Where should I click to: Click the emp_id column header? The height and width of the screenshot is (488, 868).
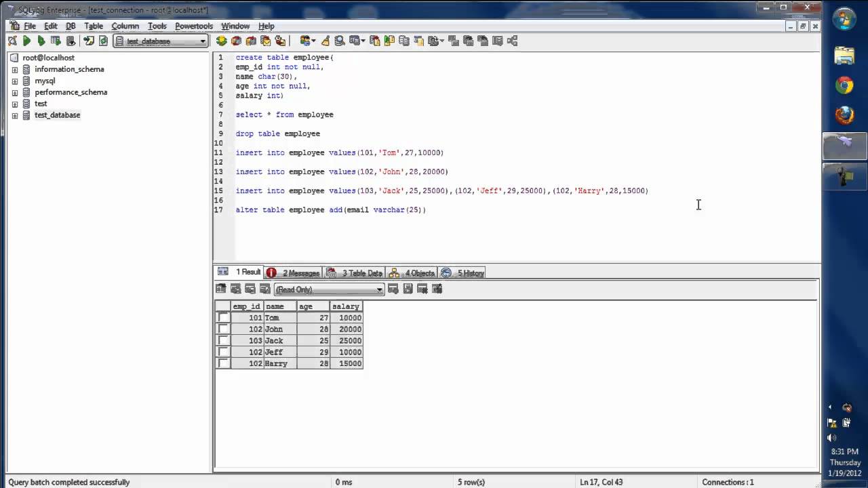pyautogui.click(x=246, y=306)
